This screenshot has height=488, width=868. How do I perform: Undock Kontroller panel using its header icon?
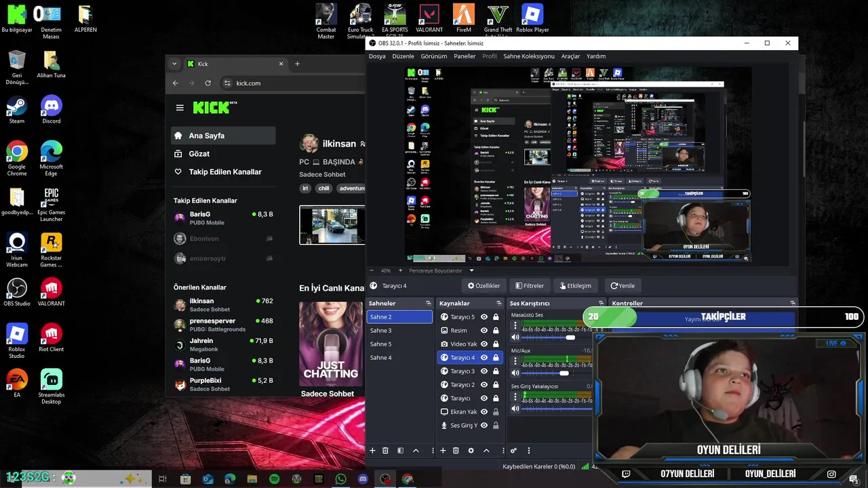click(793, 303)
